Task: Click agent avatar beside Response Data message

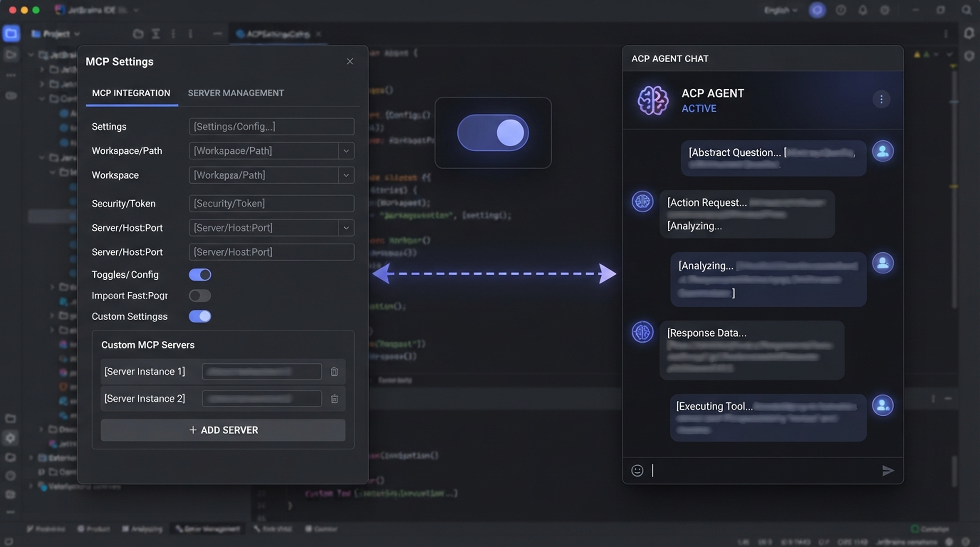Action: [642, 332]
